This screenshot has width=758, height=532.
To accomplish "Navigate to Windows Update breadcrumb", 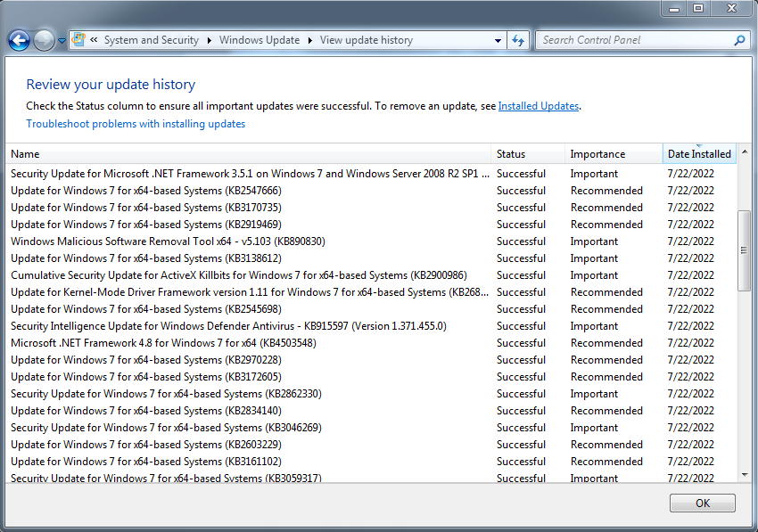I will click(x=260, y=40).
